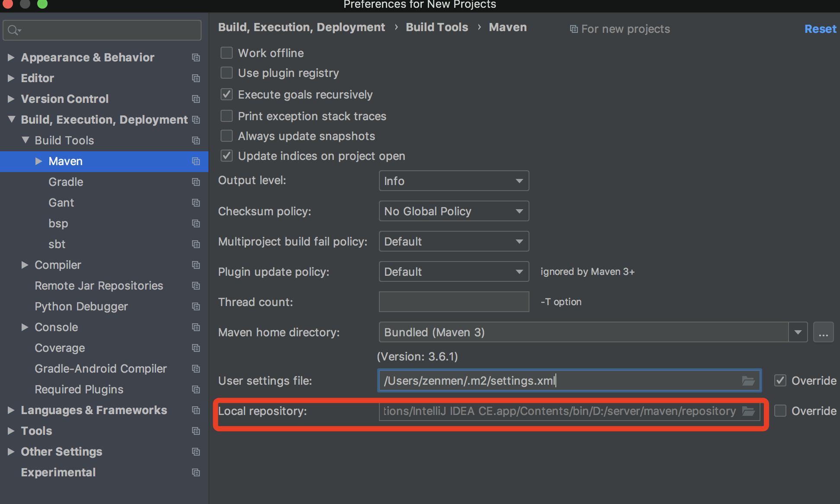Click project-level icon beside Version Control

(196, 99)
